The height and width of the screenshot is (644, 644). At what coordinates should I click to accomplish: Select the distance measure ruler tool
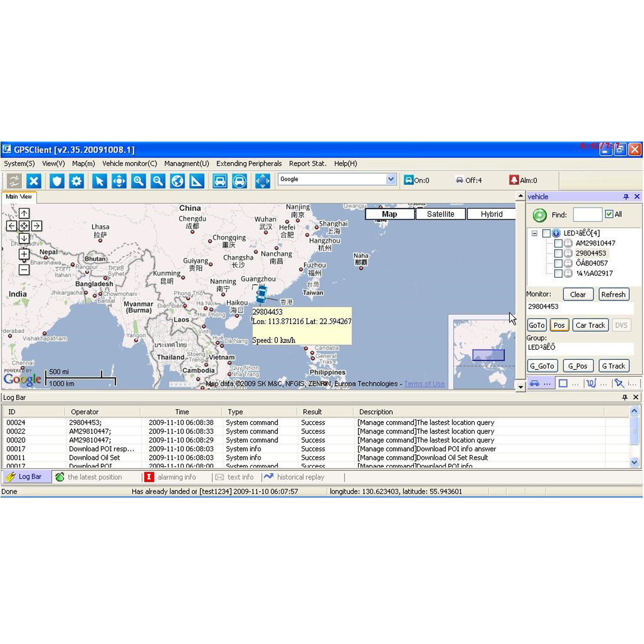tap(197, 181)
